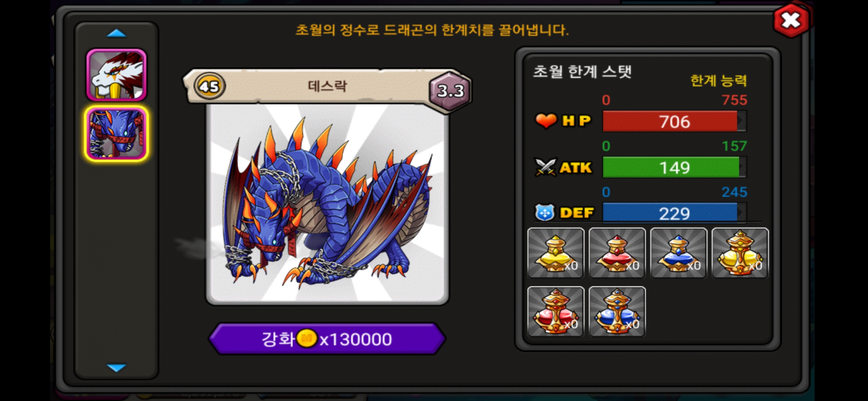Click the green ATK bar showing 149
Screen dimensions: 868x401
pyautogui.click(x=674, y=167)
